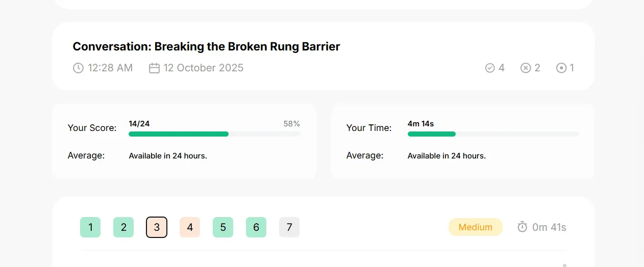Click the calendar icon beside 12 October 2025
Viewport: 644px width, 267px height.
coord(154,68)
